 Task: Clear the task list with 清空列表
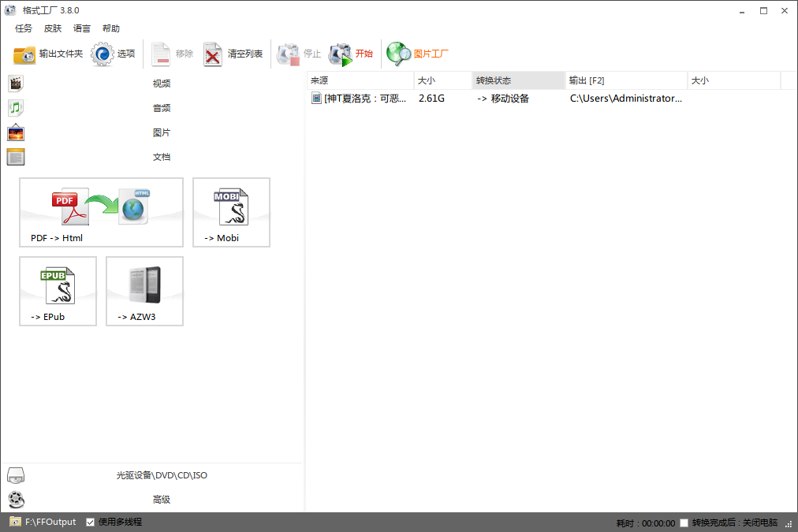point(233,54)
